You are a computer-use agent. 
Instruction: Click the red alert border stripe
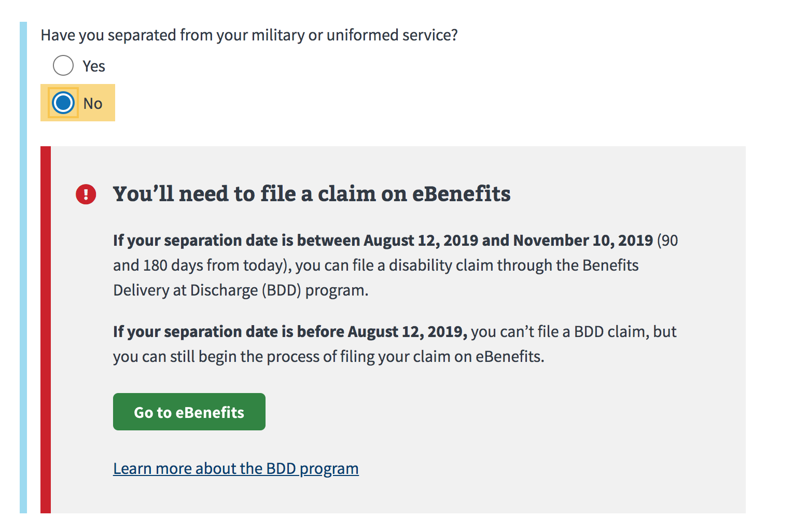46,330
